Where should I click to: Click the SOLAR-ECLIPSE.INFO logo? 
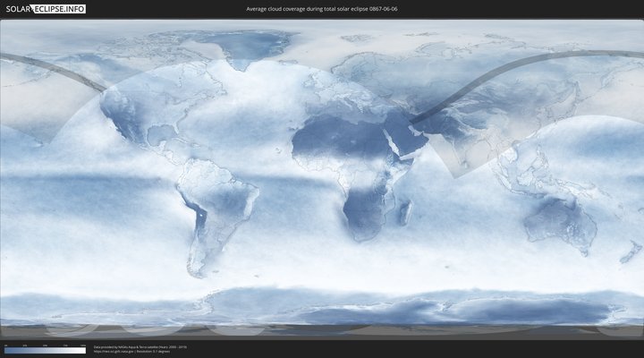46,9
